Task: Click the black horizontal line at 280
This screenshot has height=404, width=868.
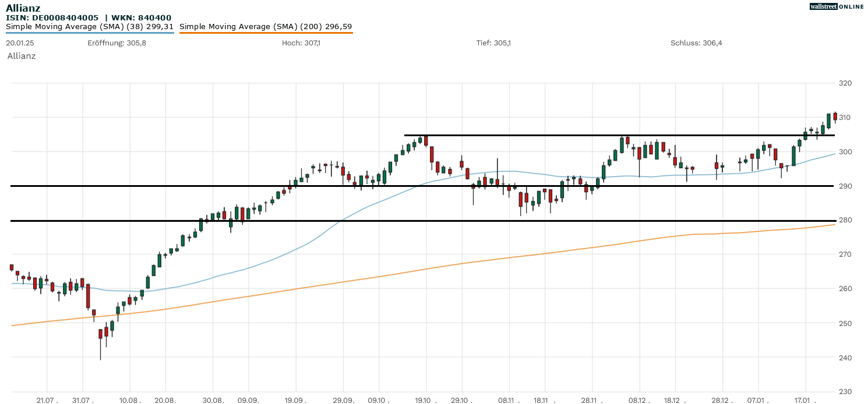Action: (408, 221)
